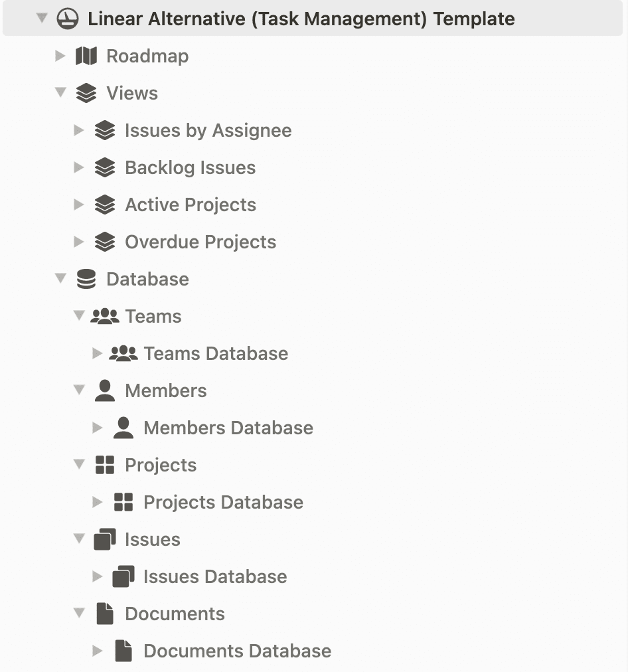Click the Linear Alternative Template page icon
Viewport: 628px width, 672px height.
click(68, 19)
